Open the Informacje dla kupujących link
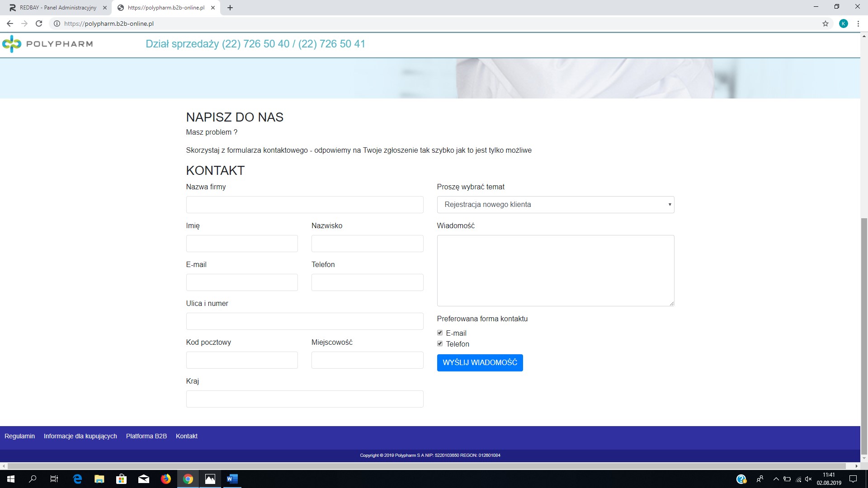Image resolution: width=868 pixels, height=488 pixels. coord(80,436)
